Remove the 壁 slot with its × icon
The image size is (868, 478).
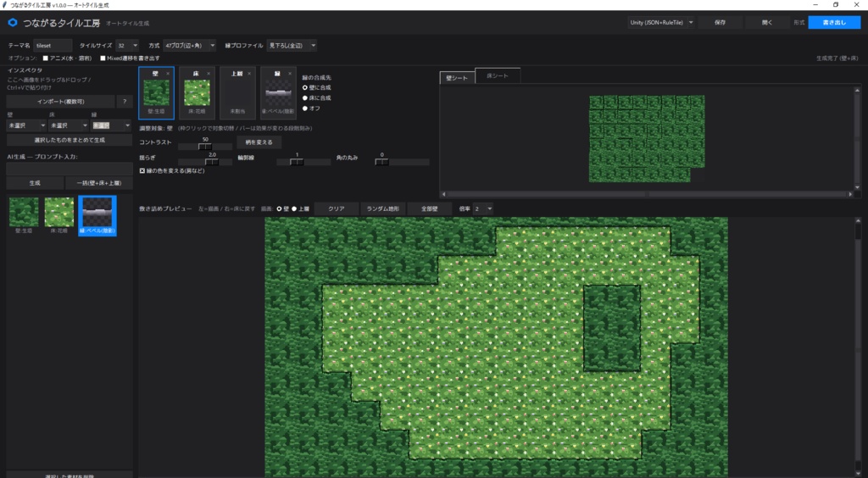(169, 74)
